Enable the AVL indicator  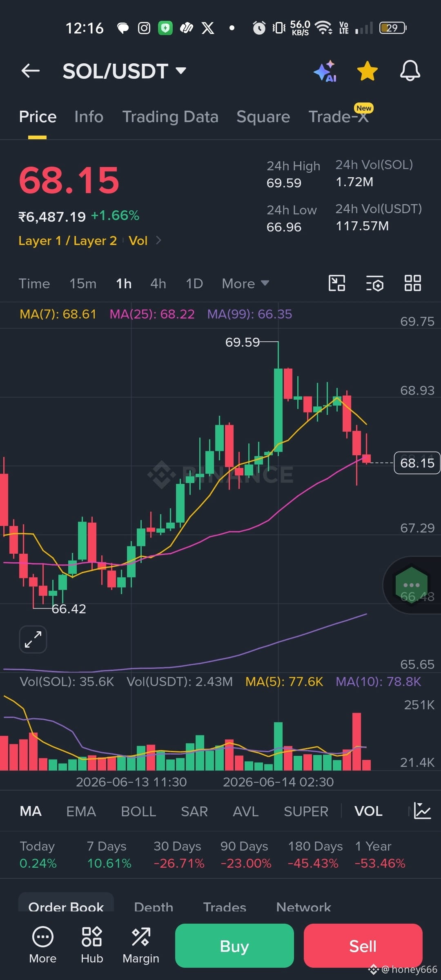(x=246, y=811)
